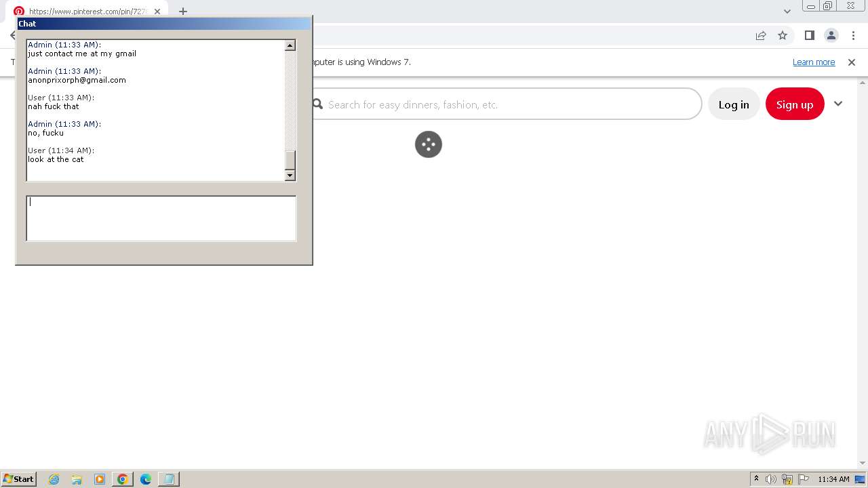Close the Pinterest browser tab

tap(157, 12)
